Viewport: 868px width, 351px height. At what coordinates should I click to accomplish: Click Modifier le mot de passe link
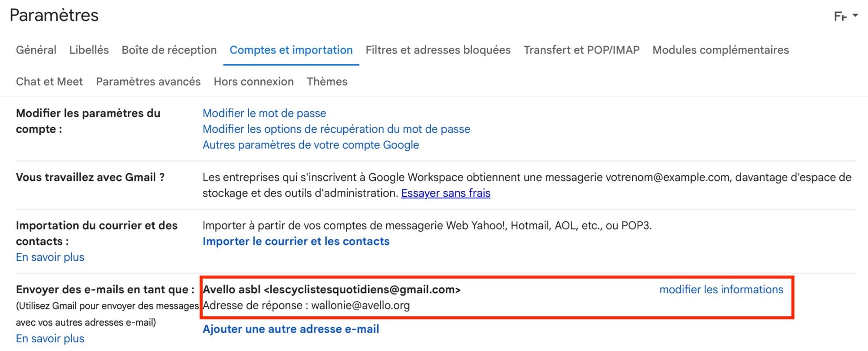264,113
